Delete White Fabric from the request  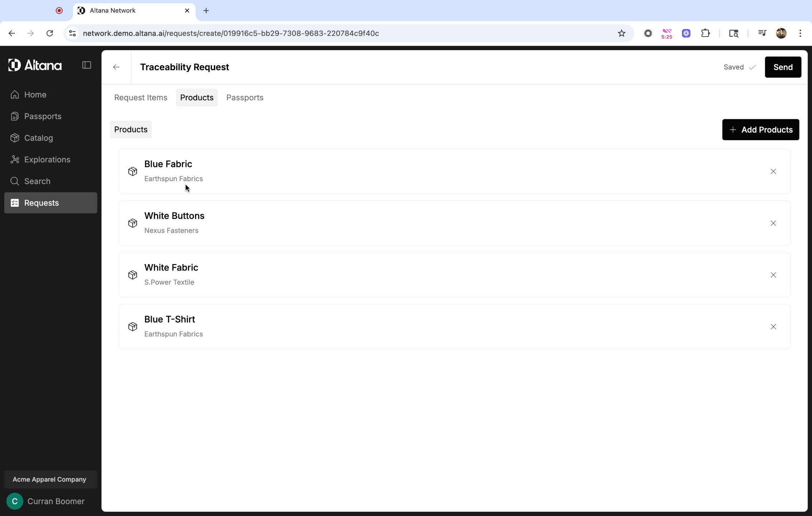tap(773, 275)
